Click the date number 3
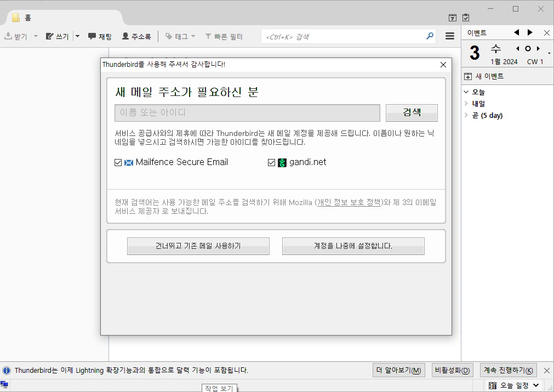Screen dimensions: 554x392 (x=475, y=53)
